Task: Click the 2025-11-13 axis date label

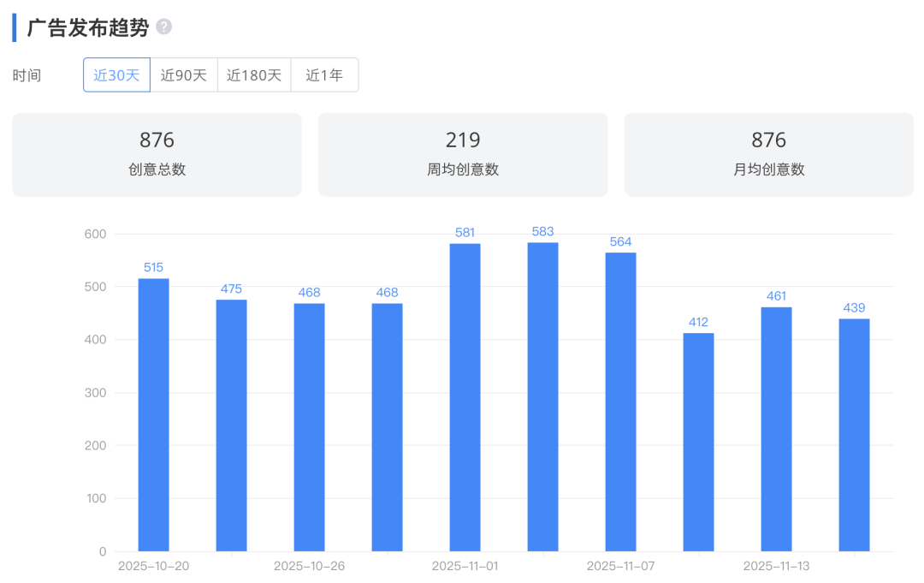Action: [777, 566]
